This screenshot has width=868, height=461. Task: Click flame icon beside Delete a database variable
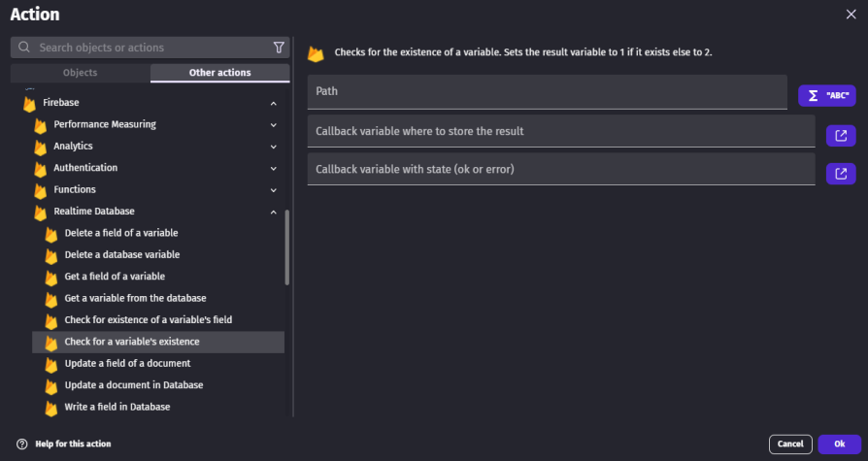[x=50, y=255]
